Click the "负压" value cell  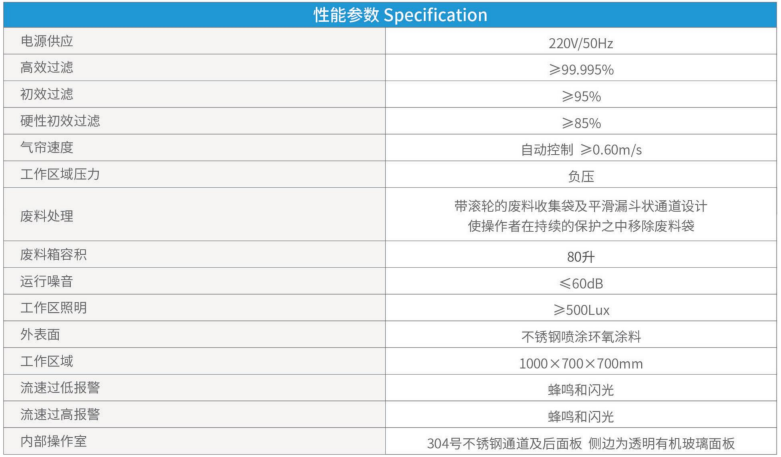pos(581,175)
